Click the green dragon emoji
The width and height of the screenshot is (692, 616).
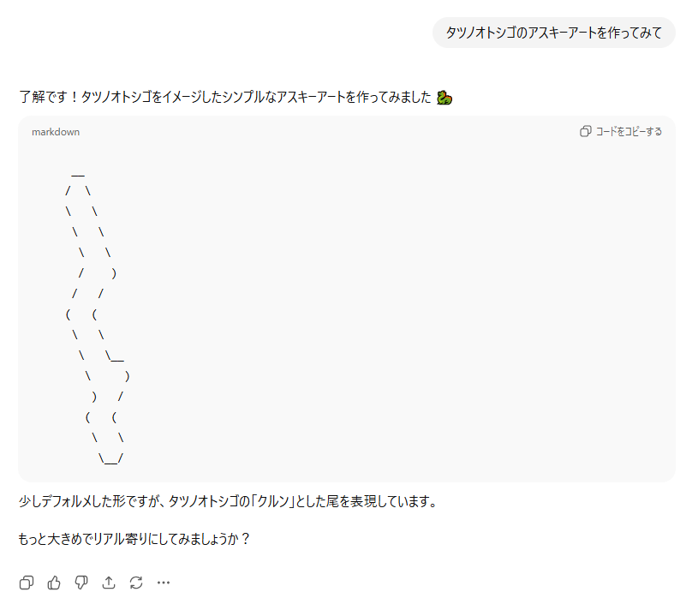(444, 97)
